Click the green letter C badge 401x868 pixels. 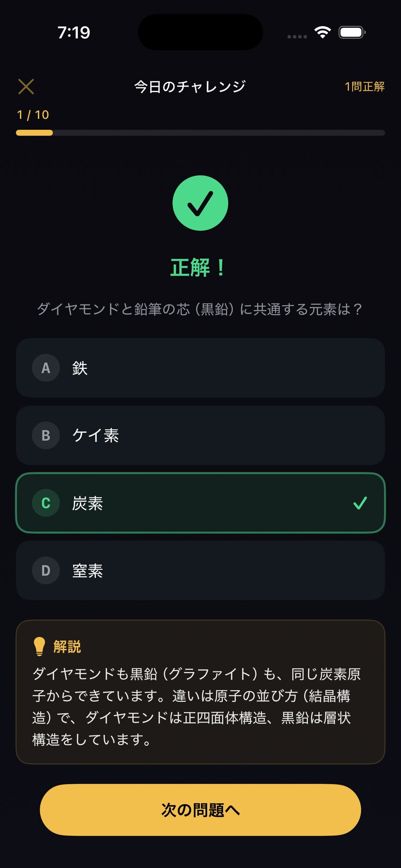[x=46, y=503]
